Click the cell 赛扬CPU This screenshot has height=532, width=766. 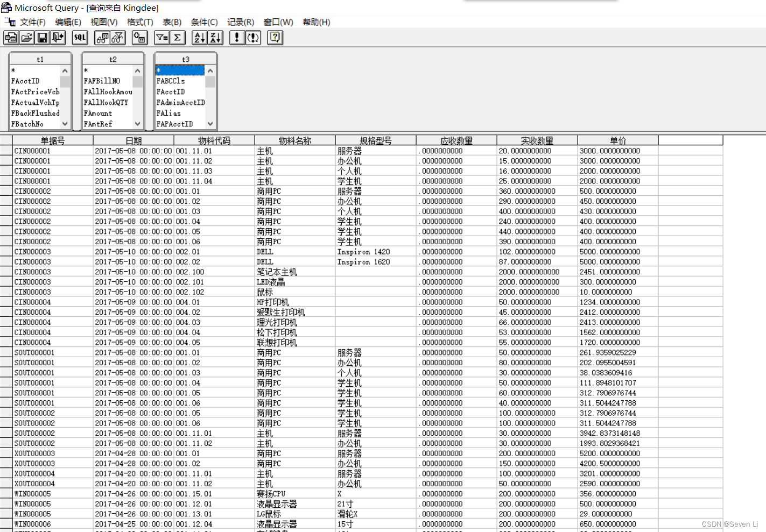(x=295, y=494)
